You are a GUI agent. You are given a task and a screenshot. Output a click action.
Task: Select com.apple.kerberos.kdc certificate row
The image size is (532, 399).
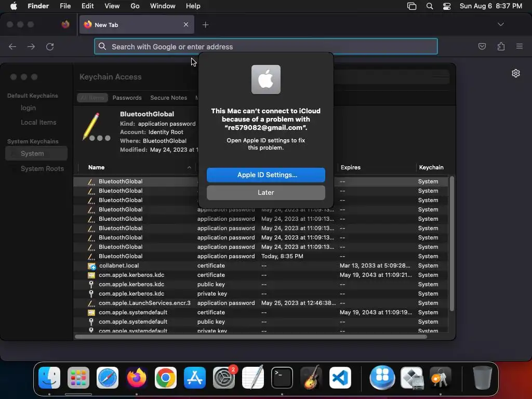click(261, 275)
